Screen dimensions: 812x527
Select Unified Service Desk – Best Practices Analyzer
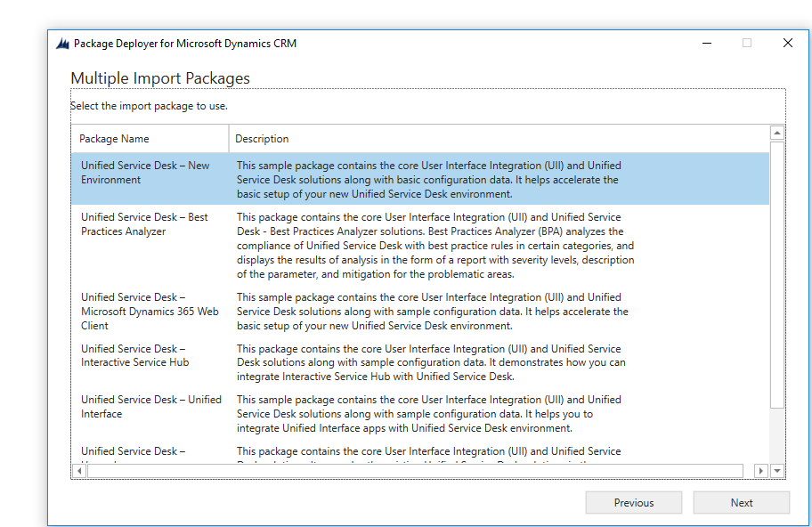point(420,246)
